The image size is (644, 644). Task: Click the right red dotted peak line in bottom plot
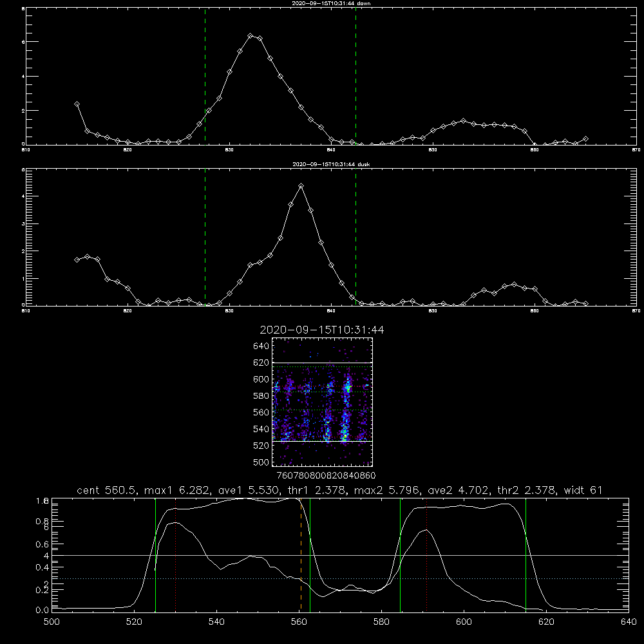click(x=427, y=556)
